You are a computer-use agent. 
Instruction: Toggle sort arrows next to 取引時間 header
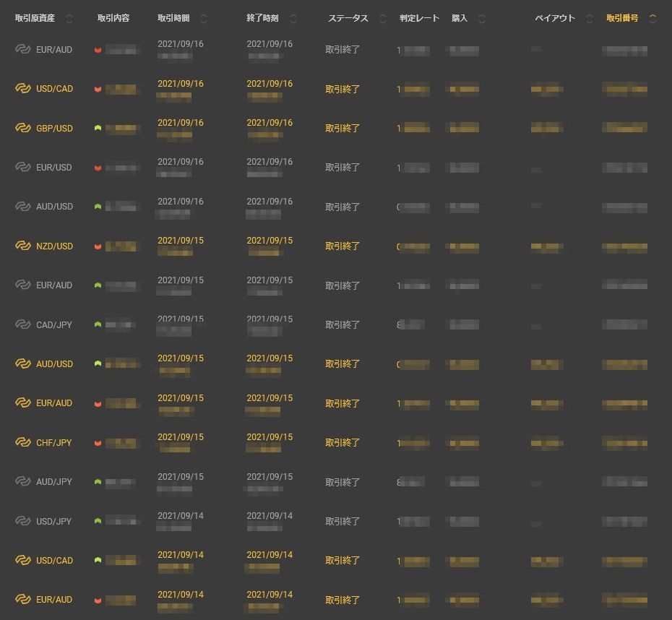point(204,19)
